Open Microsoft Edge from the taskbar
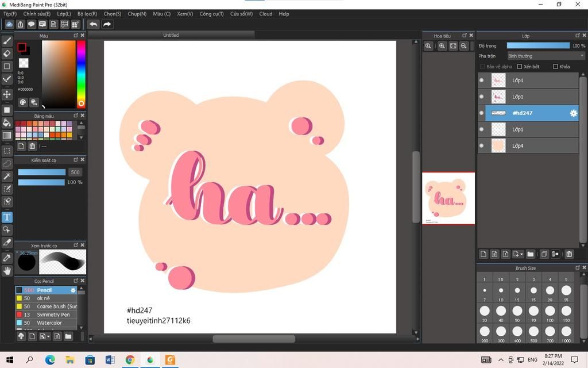 [x=50, y=360]
